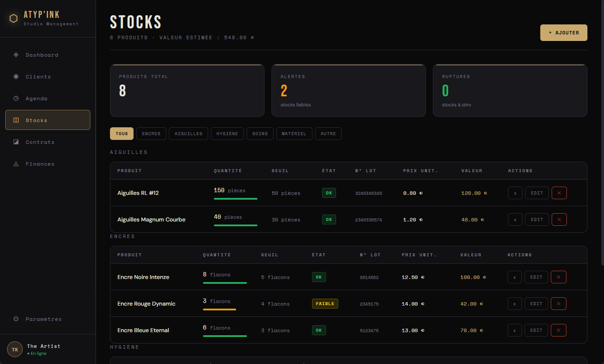
Task: Delete Encre Bleue Eternal with red X
Action: pos(559,330)
